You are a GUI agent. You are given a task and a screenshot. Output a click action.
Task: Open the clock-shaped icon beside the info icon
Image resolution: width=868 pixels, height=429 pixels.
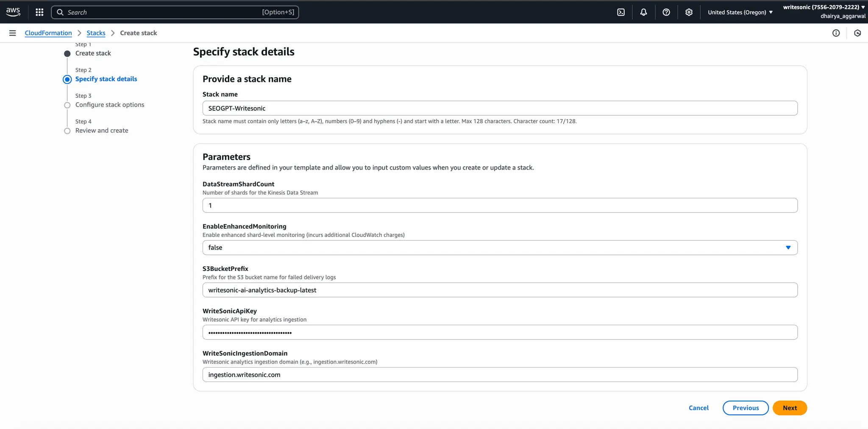[857, 33]
